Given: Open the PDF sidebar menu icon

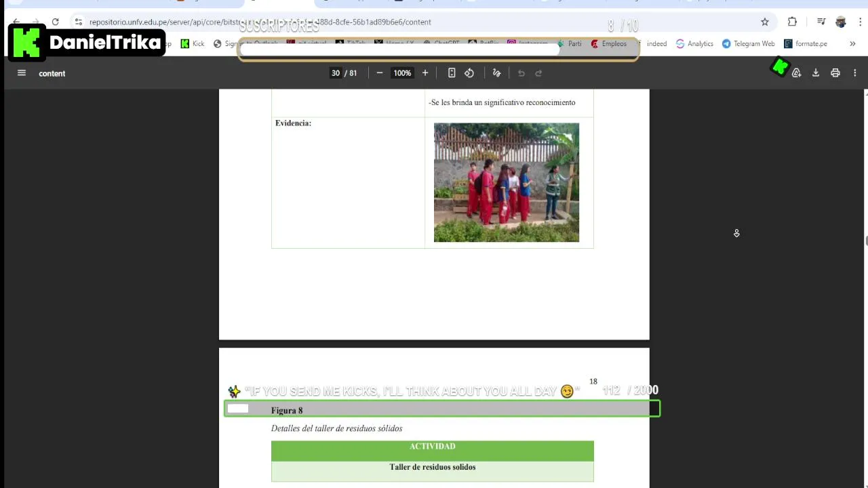Looking at the screenshot, I should pyautogui.click(x=22, y=73).
